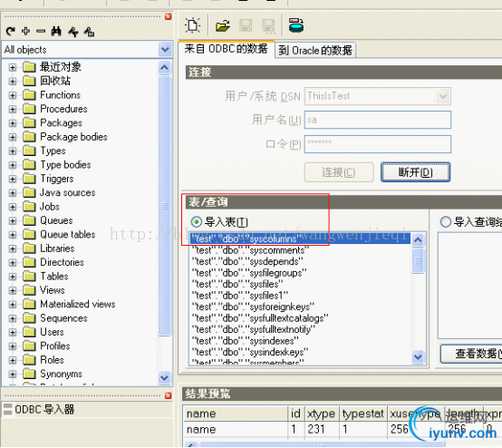This screenshot has width=502, height=448.
Task: Expand the Views folder
Action: click(13, 290)
